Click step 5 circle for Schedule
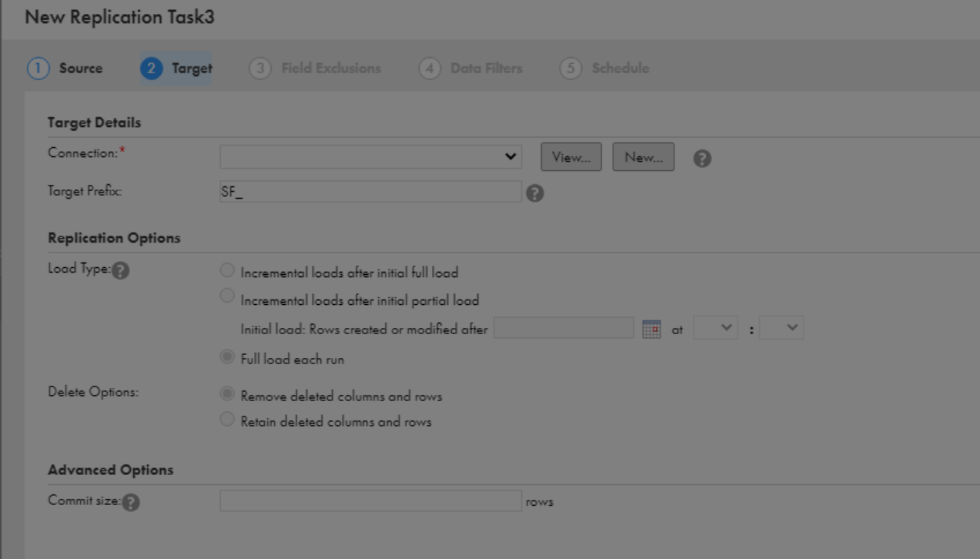Image resolution: width=980 pixels, height=559 pixels. [570, 68]
